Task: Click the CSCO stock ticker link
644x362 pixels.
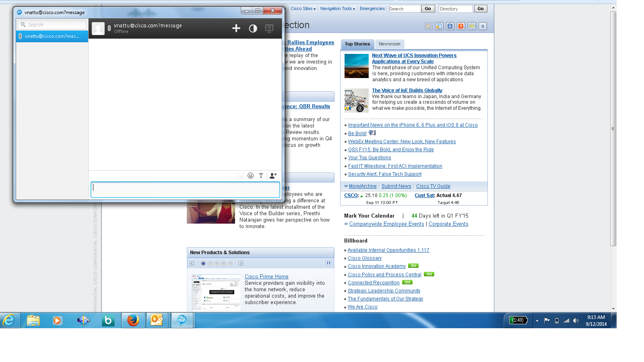Action: click(351, 195)
